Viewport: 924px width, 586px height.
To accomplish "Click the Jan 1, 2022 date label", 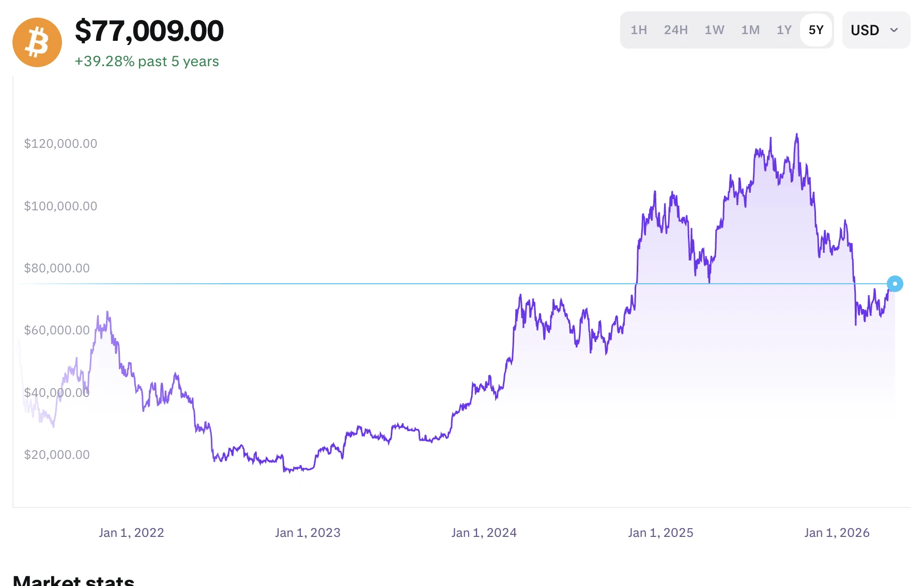I will 131,532.
